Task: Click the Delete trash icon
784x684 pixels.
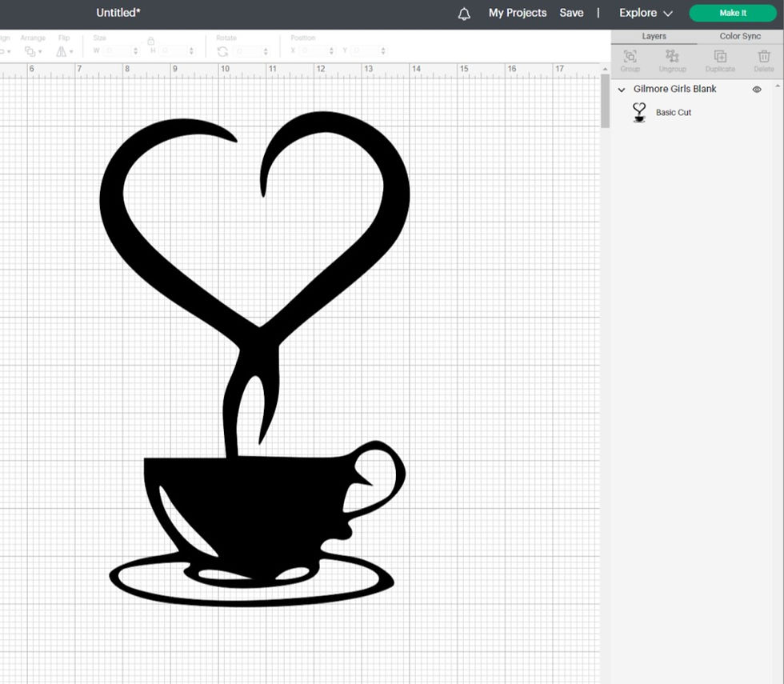Action: click(763, 56)
